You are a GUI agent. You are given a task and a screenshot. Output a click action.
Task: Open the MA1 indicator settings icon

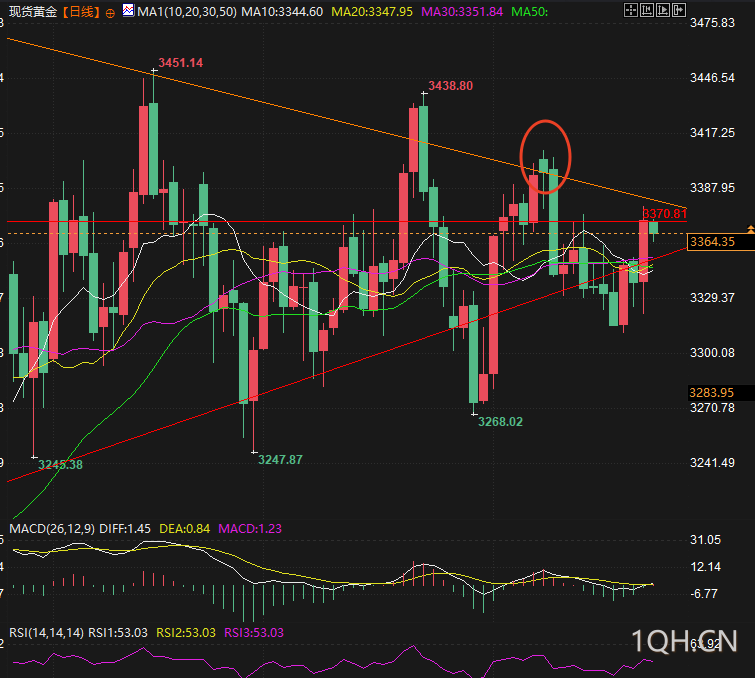128,10
